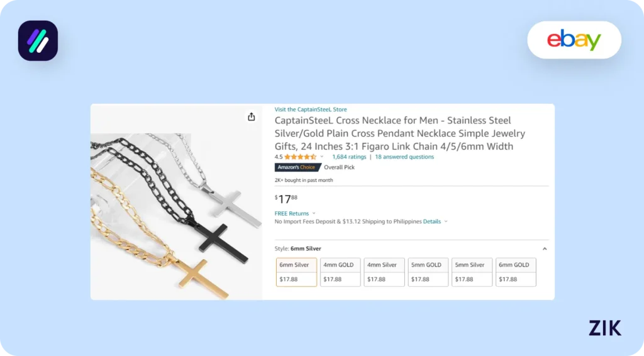
Task: Expand the rating dropdown arrow beside stars
Action: (322, 157)
